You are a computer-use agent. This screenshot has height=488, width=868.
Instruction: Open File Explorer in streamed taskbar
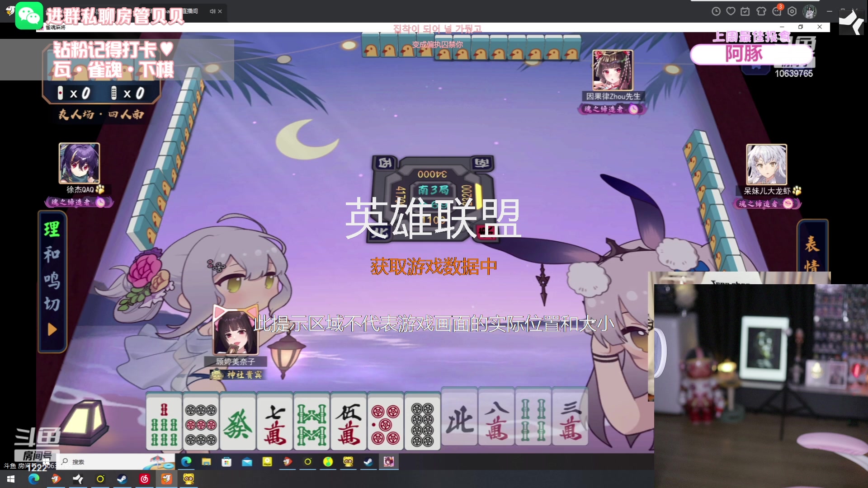coord(207,461)
